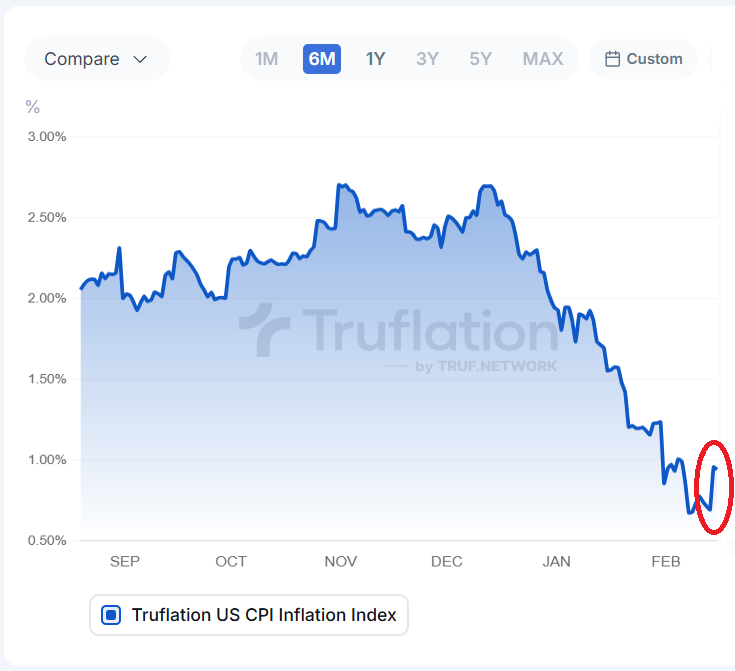Select the 1M time range
The height and width of the screenshot is (671, 735).
click(266, 59)
